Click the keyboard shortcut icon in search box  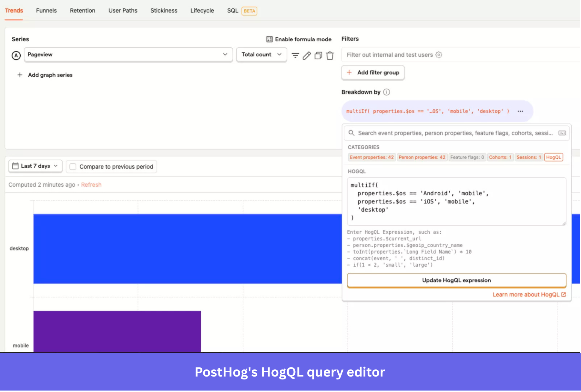(562, 133)
